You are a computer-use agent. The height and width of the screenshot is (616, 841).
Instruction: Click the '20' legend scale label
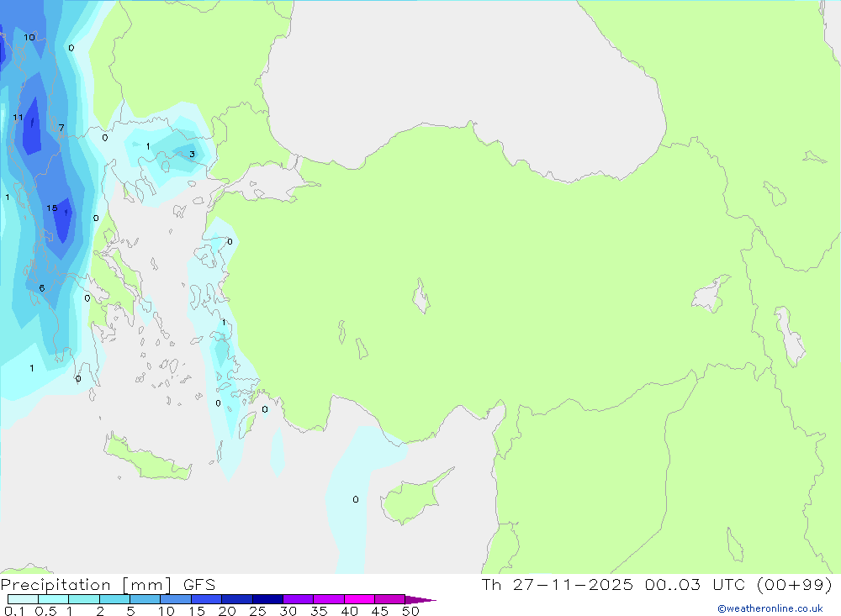coord(227,611)
